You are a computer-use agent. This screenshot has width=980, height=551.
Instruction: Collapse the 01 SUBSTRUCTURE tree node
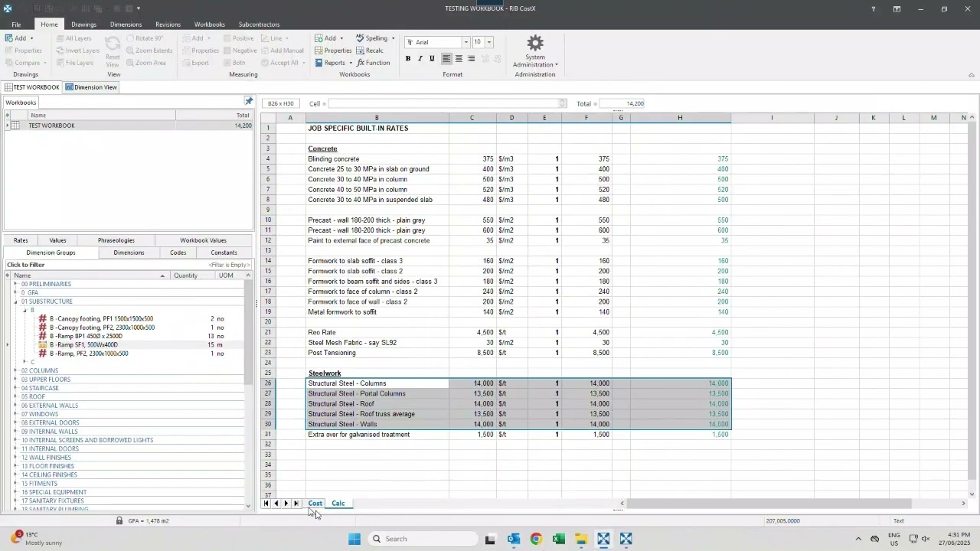tap(15, 302)
